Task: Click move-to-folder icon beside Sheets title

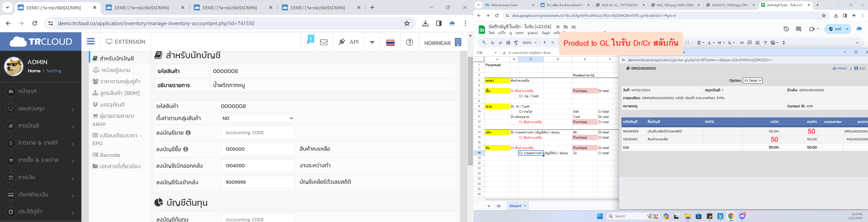Action: coord(566,27)
